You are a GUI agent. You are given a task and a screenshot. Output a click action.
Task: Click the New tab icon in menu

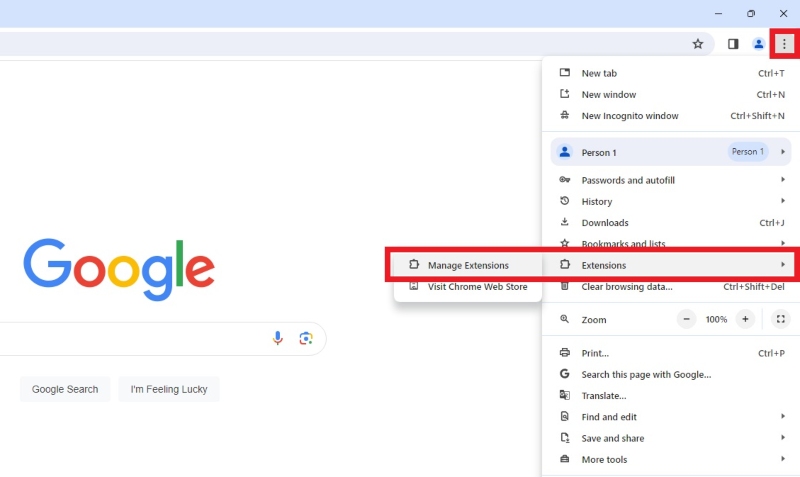[x=564, y=72]
